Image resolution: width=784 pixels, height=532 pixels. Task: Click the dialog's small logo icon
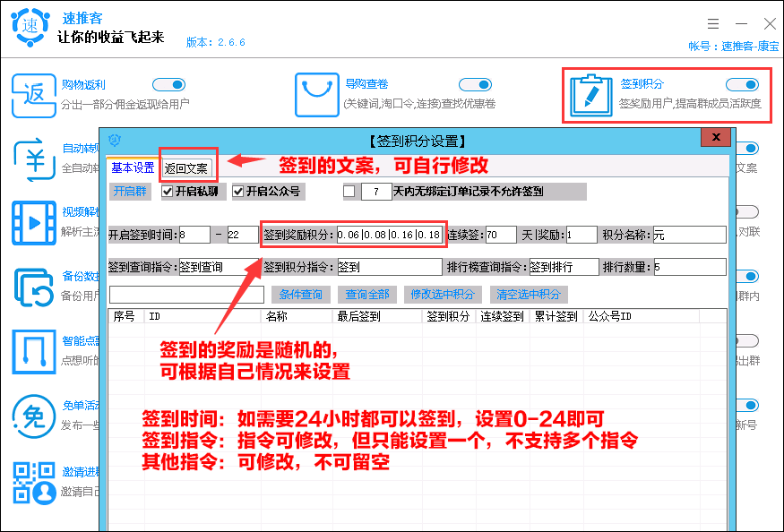(115, 141)
